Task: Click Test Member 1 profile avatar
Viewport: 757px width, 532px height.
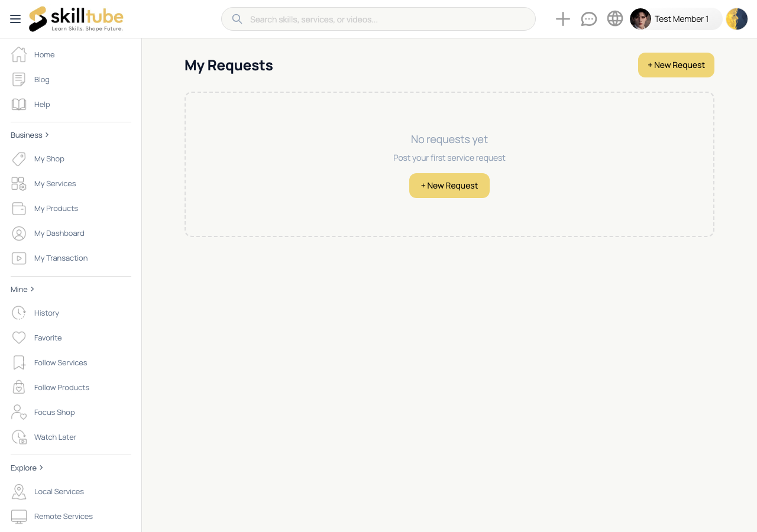Action: point(640,19)
